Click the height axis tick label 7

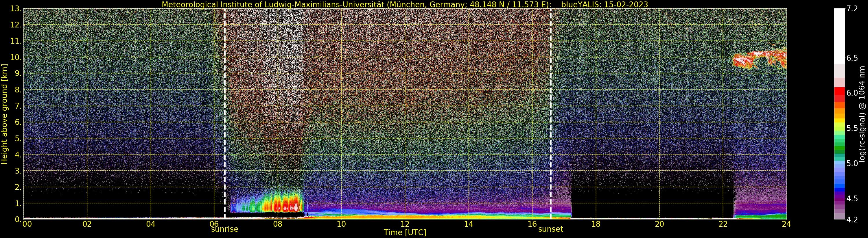[18, 106]
